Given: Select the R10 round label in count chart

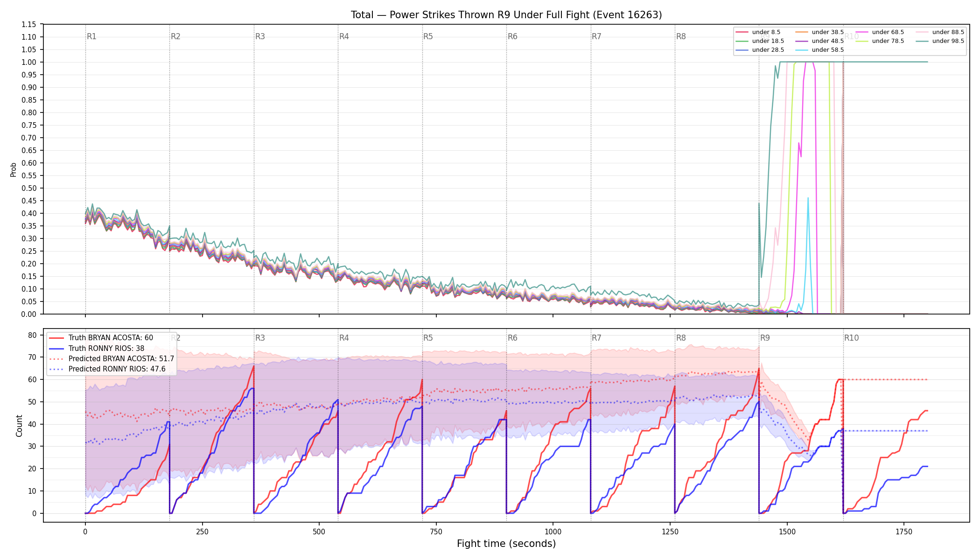Looking at the screenshot, I should 851,338.
